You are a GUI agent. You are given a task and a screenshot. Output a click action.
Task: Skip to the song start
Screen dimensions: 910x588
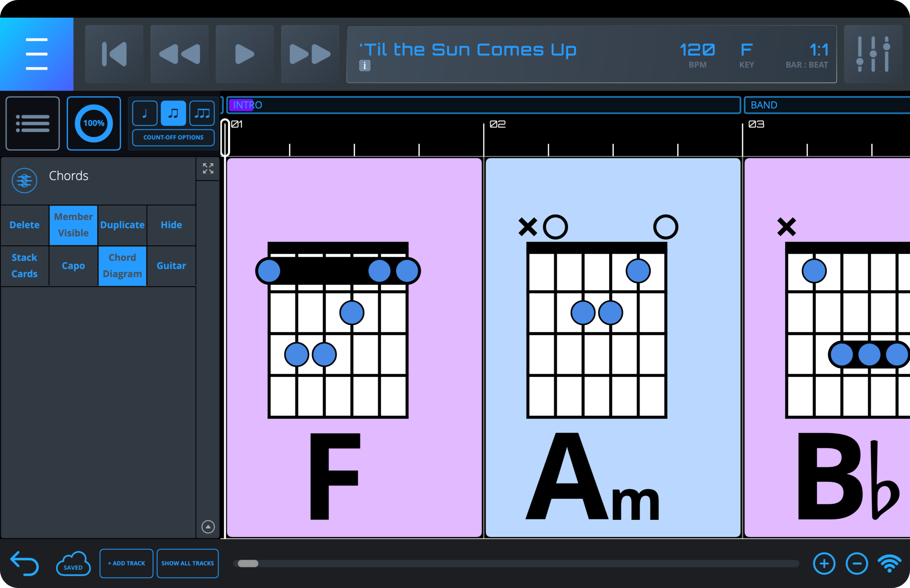coord(114,54)
